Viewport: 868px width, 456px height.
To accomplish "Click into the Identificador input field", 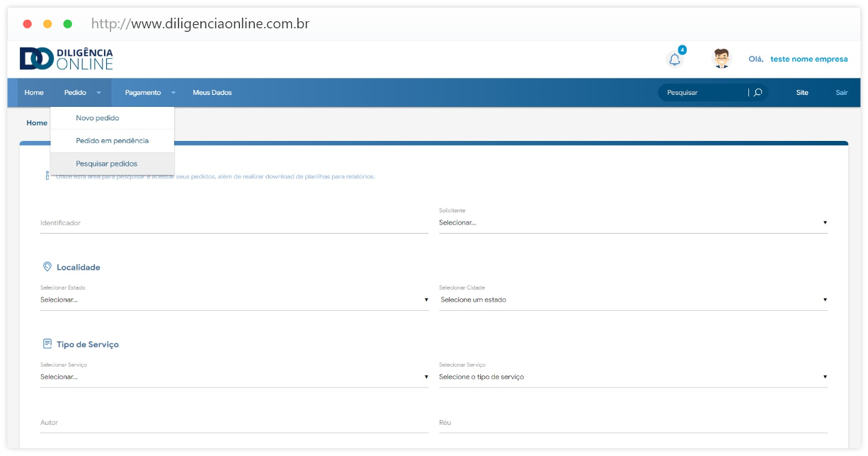I will (234, 223).
